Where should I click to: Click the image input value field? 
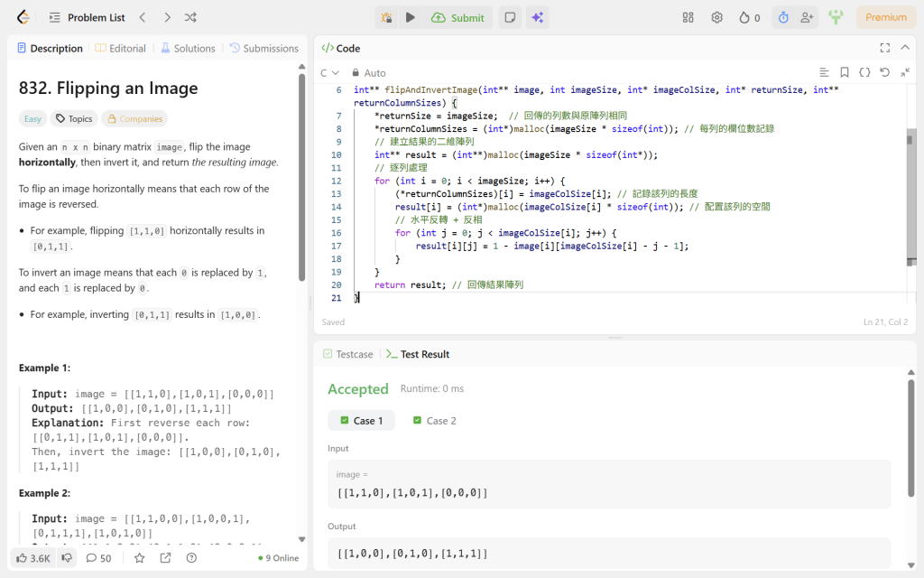[x=609, y=484]
